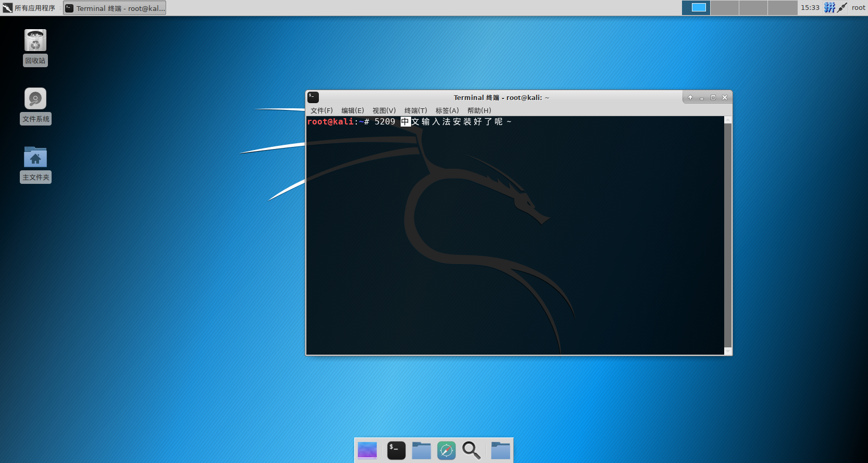Launch the compass web browser from dock
868x463 pixels.
(447, 451)
